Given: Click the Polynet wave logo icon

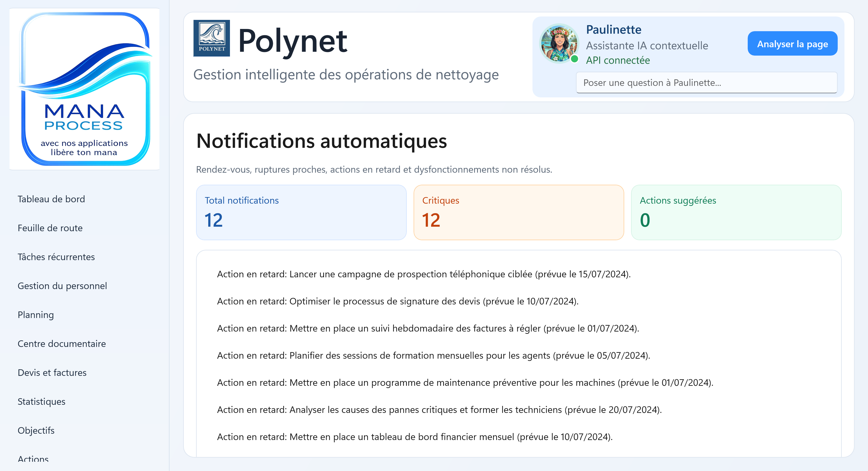Looking at the screenshot, I should (x=212, y=38).
